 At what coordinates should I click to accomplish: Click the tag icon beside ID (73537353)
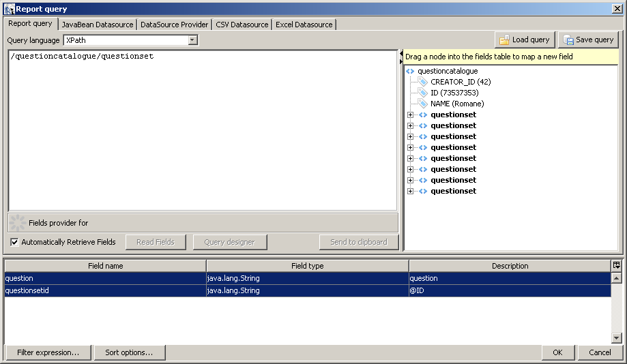click(423, 93)
